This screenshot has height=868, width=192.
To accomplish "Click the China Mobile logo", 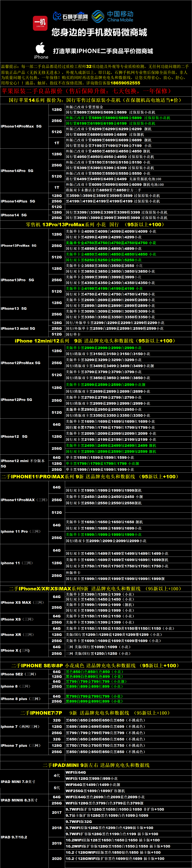I will tap(113, 16).
